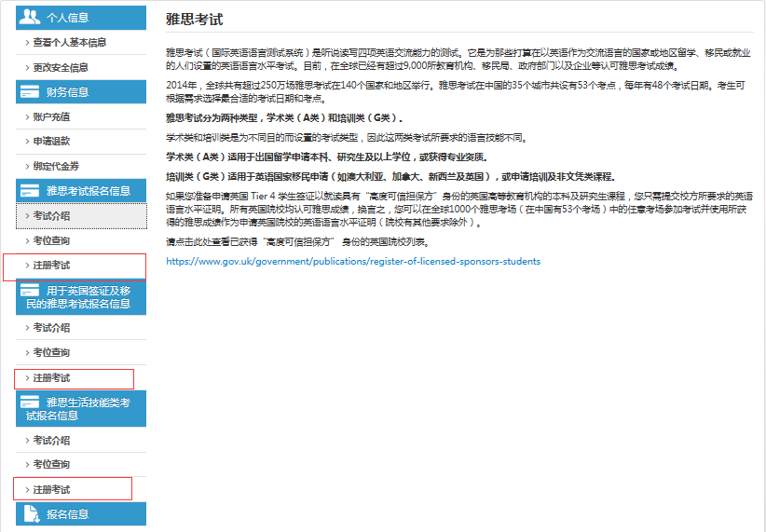Click the chevron before 账户充值
The height and width of the screenshot is (532, 766).
click(27, 116)
